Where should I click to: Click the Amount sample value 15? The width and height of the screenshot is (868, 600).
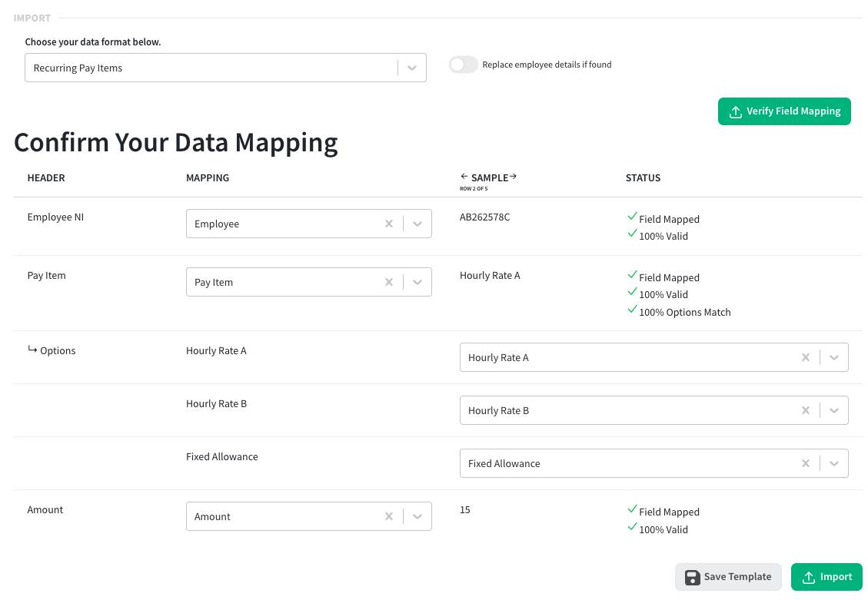465,510
